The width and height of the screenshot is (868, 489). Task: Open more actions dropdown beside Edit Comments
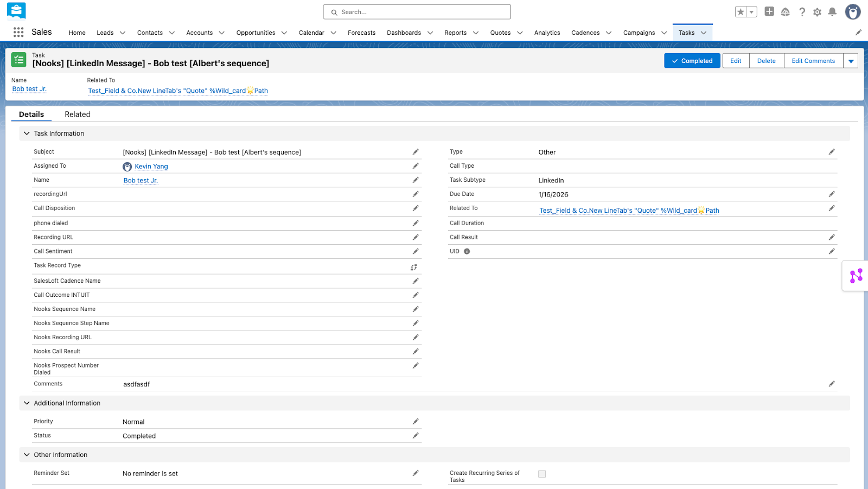pyautogui.click(x=851, y=61)
